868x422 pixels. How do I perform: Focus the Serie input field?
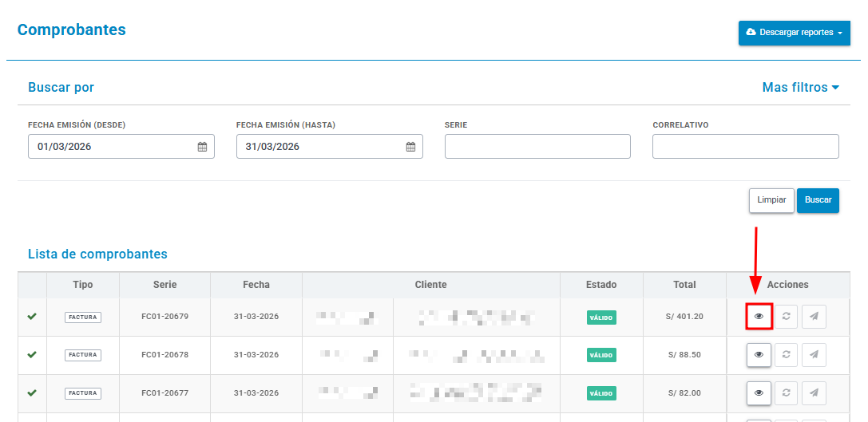(537, 147)
